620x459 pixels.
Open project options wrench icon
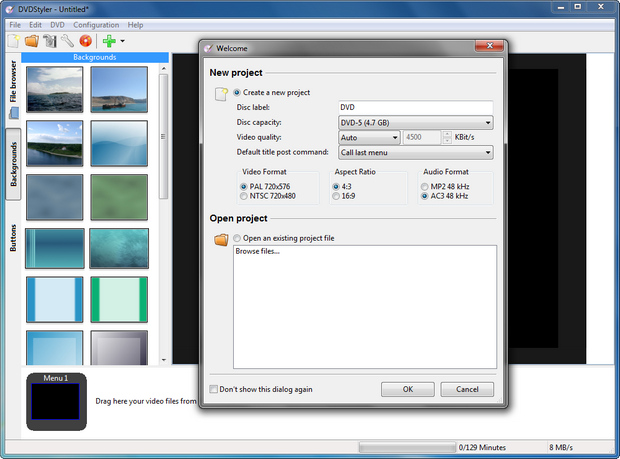68,41
